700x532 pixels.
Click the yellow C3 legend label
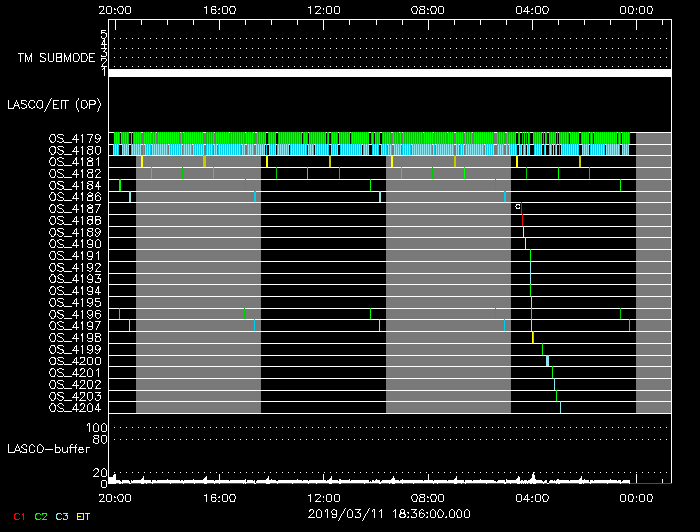(62, 516)
